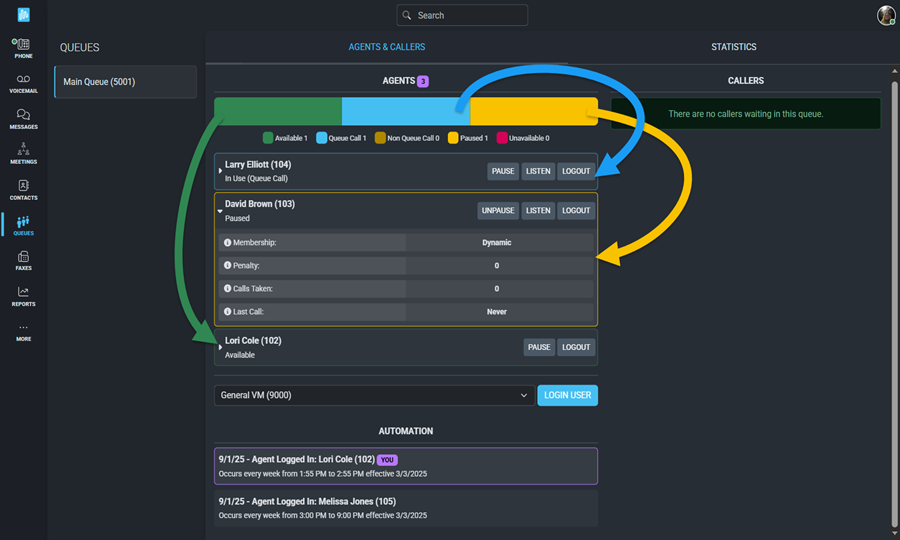Open the Phone sidebar icon
Image resolution: width=900 pixels, height=540 pixels.
coord(23,47)
